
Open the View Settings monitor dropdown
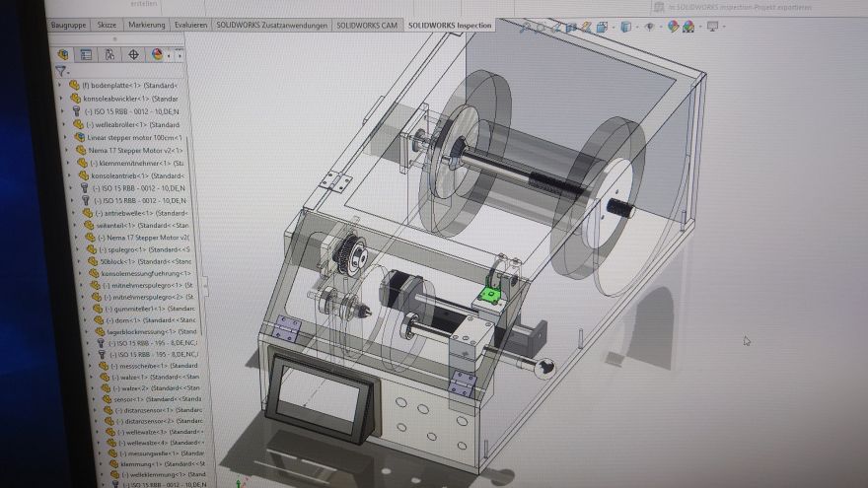point(711,27)
